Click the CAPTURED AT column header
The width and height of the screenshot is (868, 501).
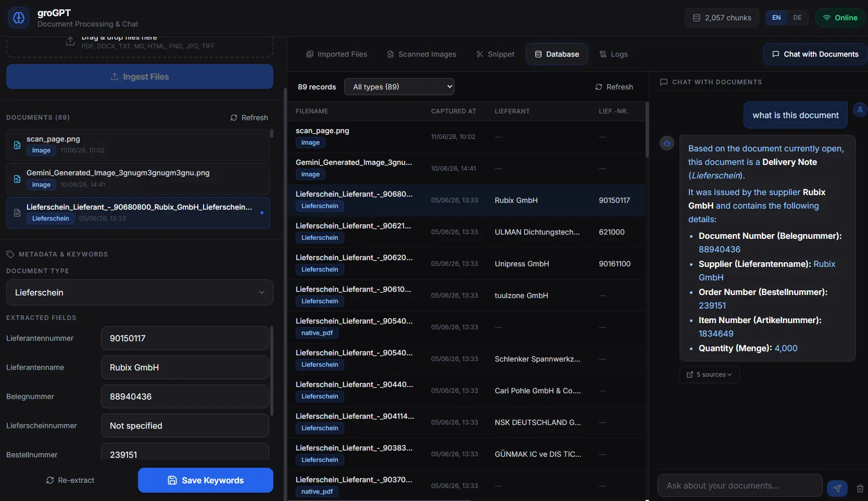[454, 111]
